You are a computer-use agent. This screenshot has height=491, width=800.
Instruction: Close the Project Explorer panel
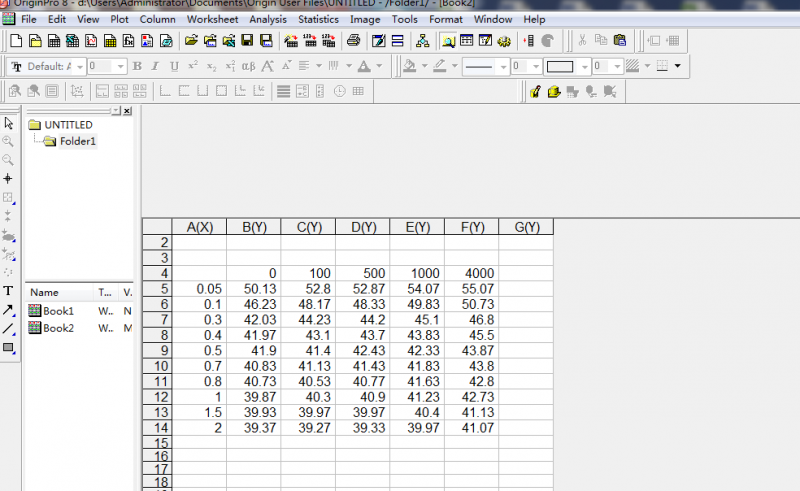(127, 111)
